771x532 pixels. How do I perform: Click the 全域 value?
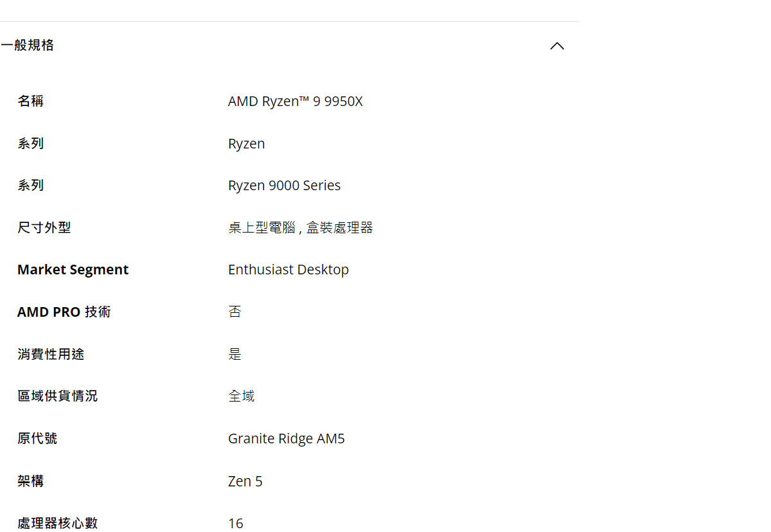(242, 396)
